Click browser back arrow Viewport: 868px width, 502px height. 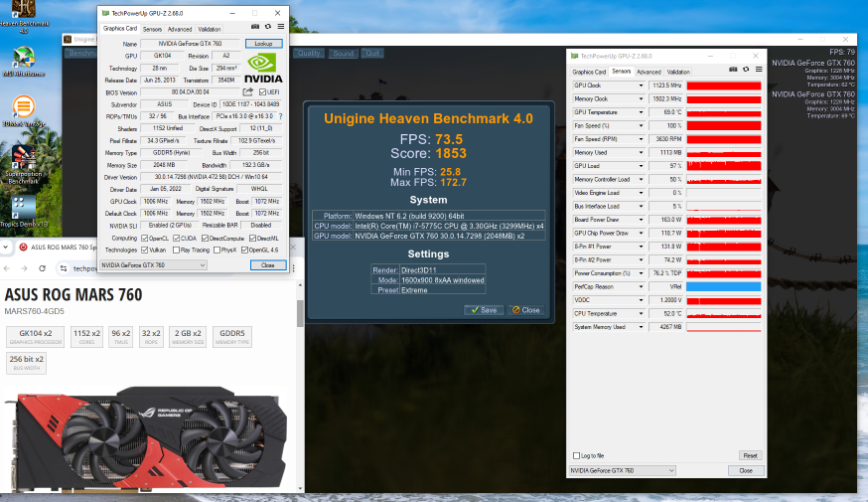[7, 268]
